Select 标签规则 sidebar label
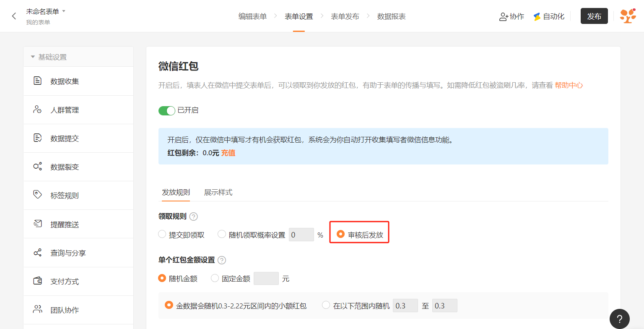Image resolution: width=644 pixels, height=329 pixels. pos(65,196)
